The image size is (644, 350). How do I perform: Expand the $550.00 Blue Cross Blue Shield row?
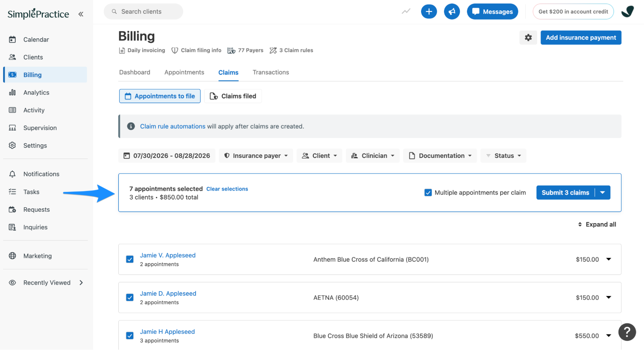coord(609,336)
